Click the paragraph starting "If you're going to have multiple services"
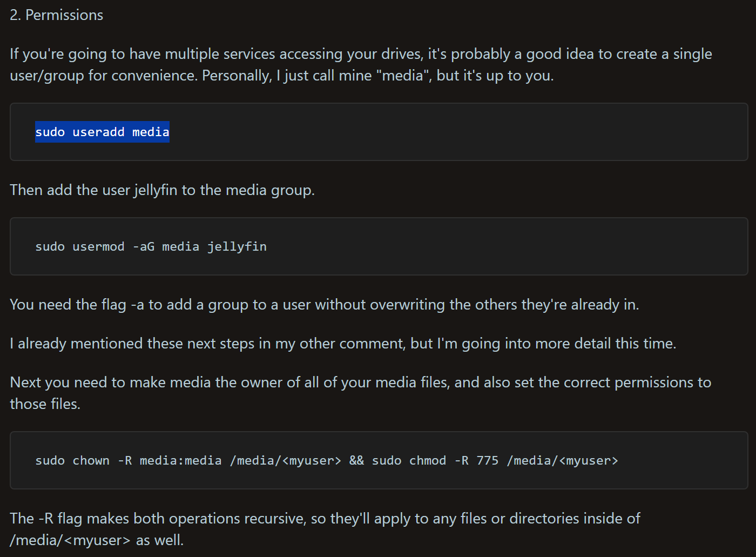 pos(361,65)
